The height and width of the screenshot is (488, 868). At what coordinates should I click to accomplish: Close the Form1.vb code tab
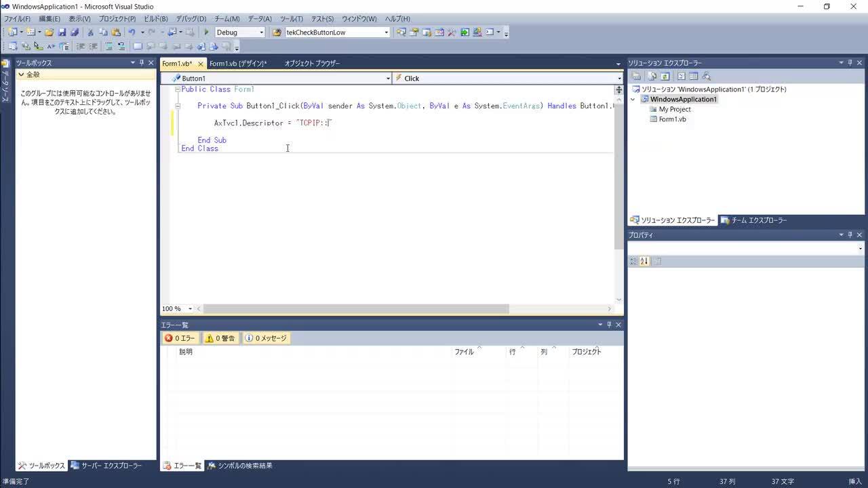tap(201, 64)
